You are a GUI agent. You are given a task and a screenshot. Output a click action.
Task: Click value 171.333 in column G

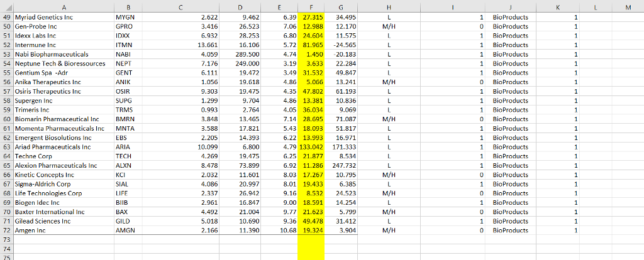pos(341,147)
